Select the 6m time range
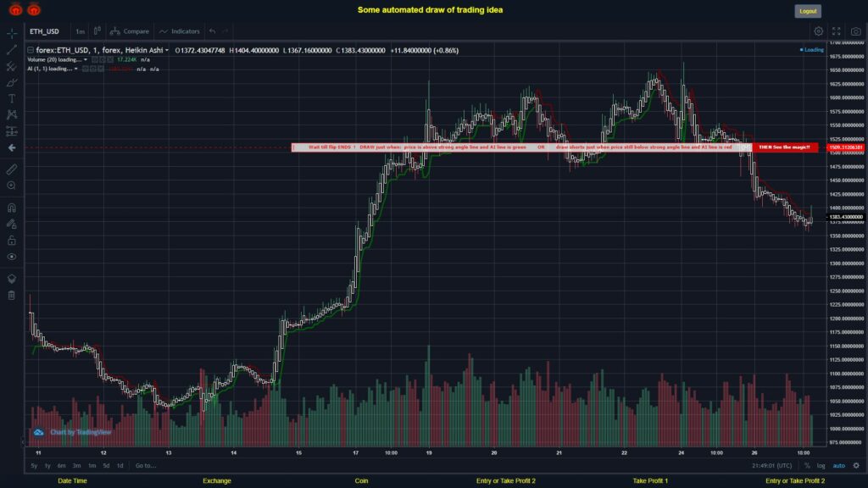The width and height of the screenshot is (868, 488). click(x=61, y=466)
